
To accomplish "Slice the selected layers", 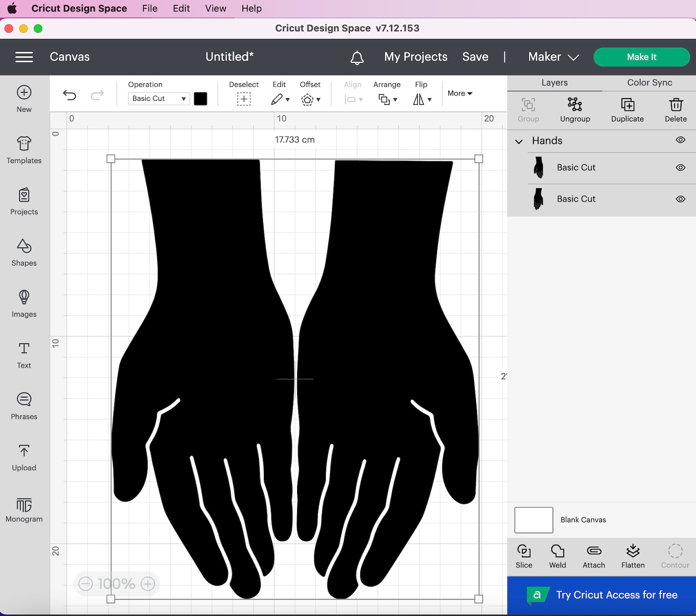I will (524, 556).
